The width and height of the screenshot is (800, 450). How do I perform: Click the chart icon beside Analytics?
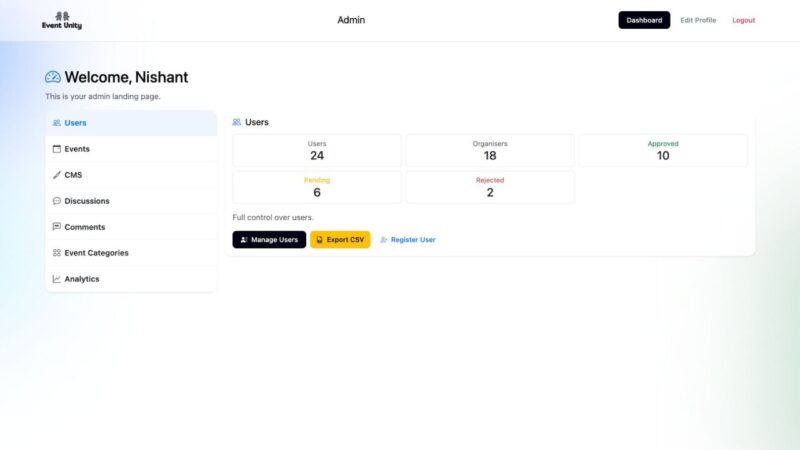click(57, 279)
